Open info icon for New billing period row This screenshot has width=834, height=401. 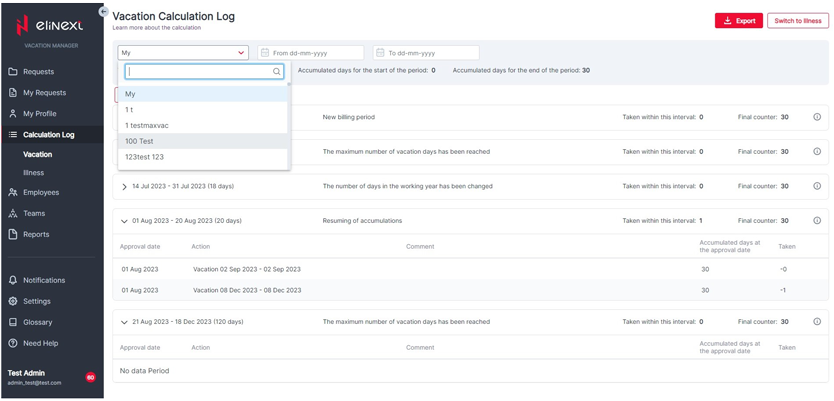(817, 117)
